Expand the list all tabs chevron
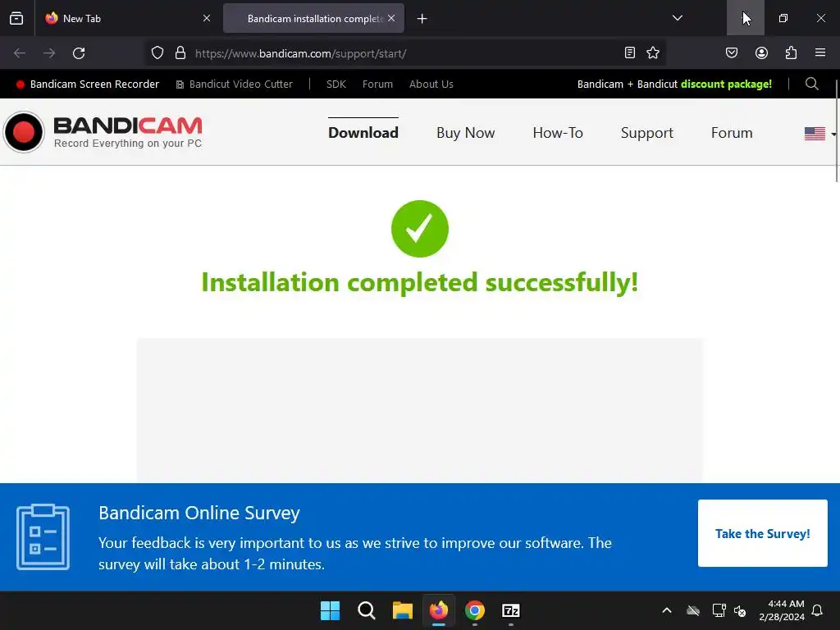840x630 pixels. pyautogui.click(x=677, y=18)
